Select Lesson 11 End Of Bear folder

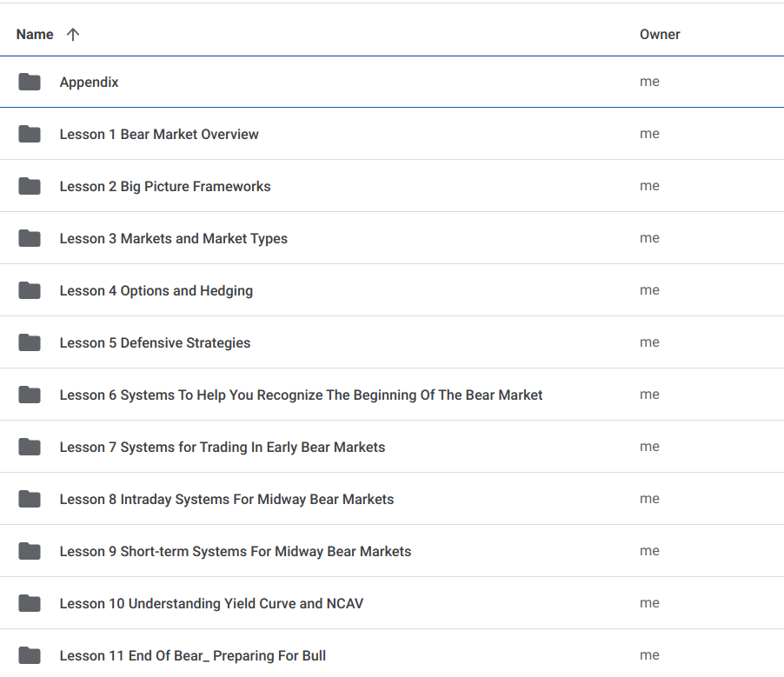click(x=192, y=654)
